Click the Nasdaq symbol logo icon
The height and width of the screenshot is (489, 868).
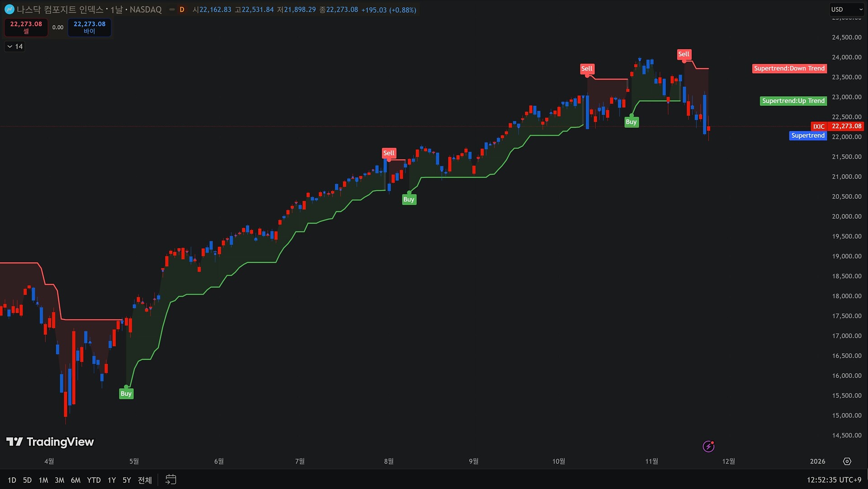(9, 9)
